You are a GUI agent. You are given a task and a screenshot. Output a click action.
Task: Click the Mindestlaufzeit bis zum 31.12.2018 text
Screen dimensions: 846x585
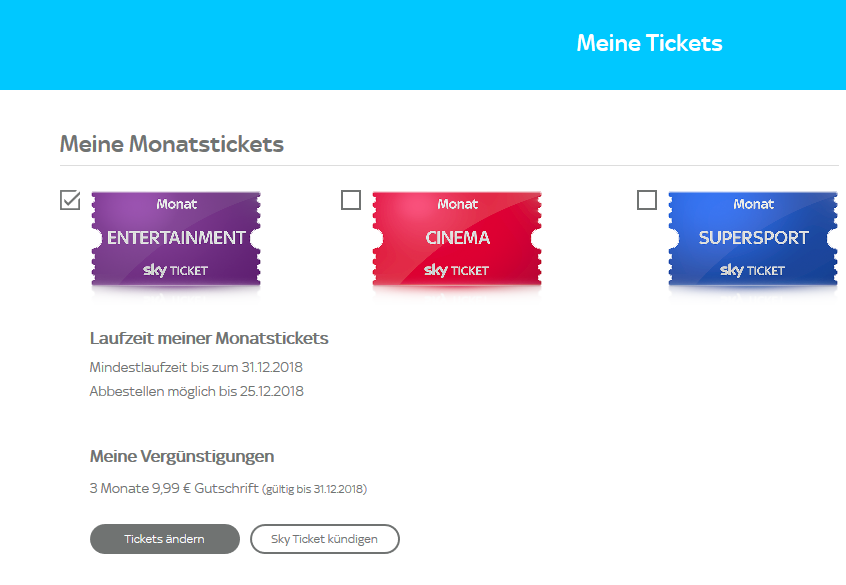click(197, 367)
